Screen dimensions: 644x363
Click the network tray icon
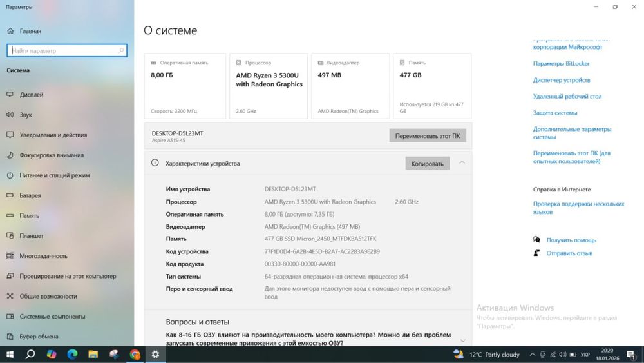coord(553,355)
